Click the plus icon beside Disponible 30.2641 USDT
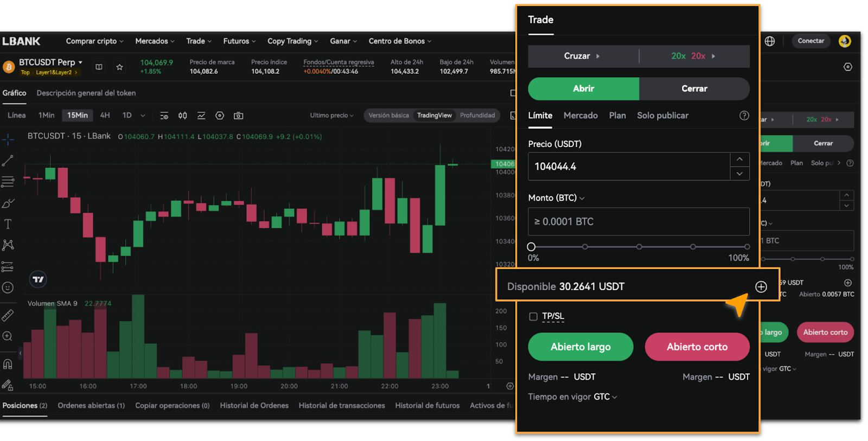This screenshot has width=868, height=441. pyautogui.click(x=761, y=287)
